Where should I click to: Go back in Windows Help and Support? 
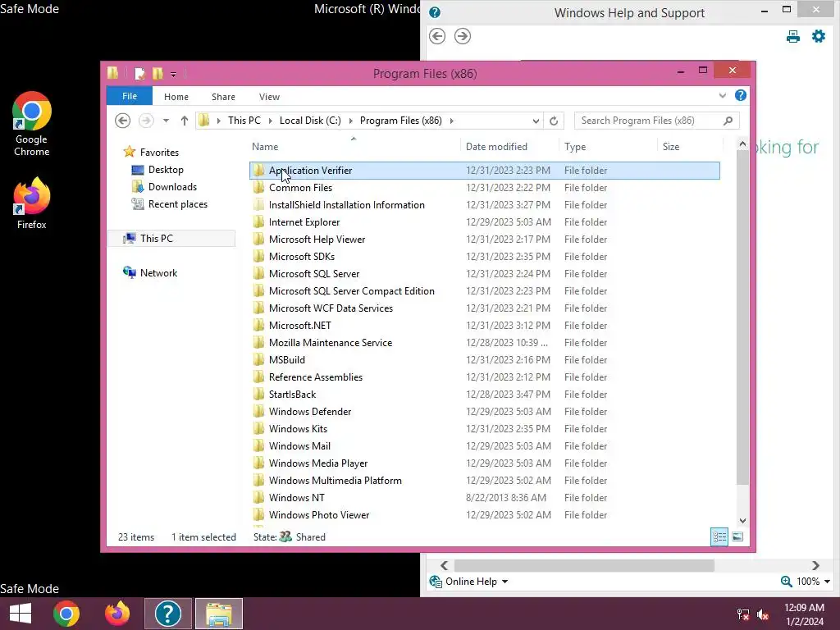tap(437, 36)
